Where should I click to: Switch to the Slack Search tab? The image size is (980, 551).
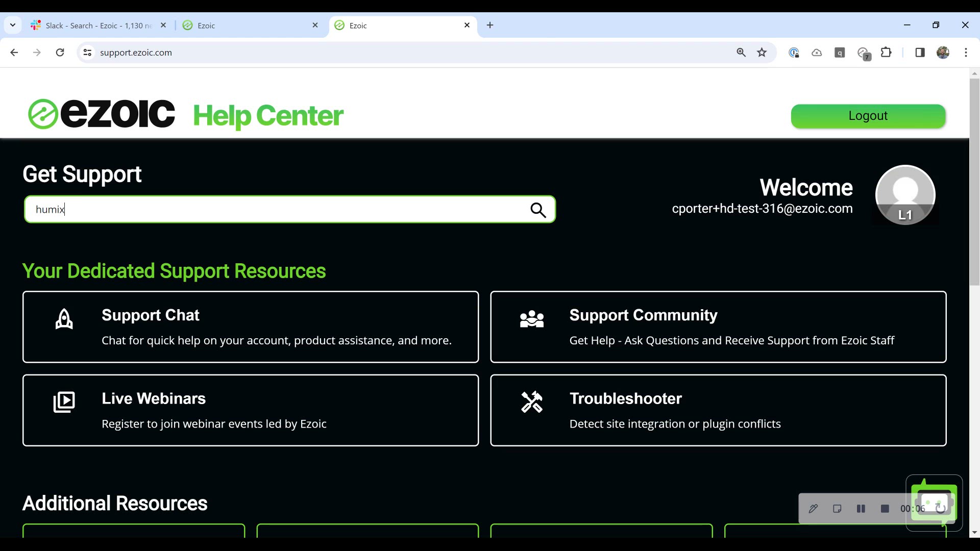pos(98,26)
